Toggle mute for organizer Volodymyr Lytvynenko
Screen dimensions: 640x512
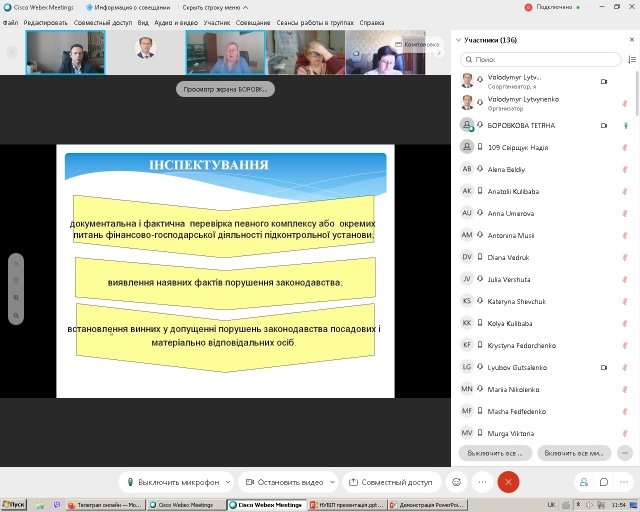[624, 104]
